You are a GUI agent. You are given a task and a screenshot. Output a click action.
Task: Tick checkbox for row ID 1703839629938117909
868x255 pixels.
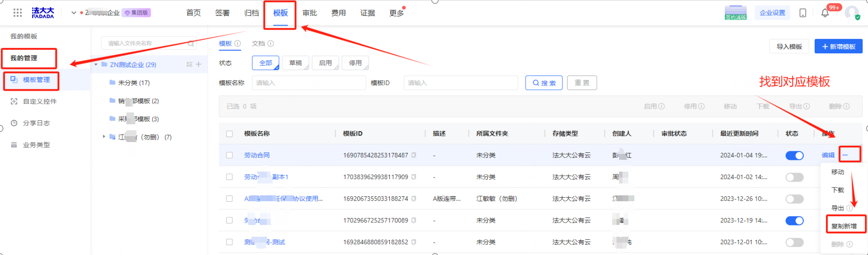point(229,177)
